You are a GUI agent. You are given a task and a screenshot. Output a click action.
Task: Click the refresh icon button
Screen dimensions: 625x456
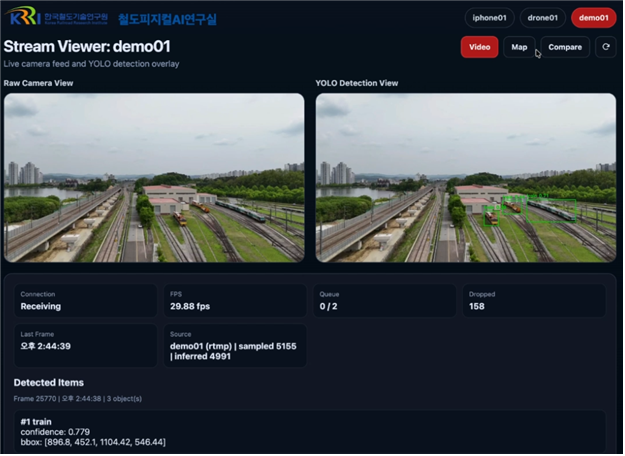(x=607, y=47)
